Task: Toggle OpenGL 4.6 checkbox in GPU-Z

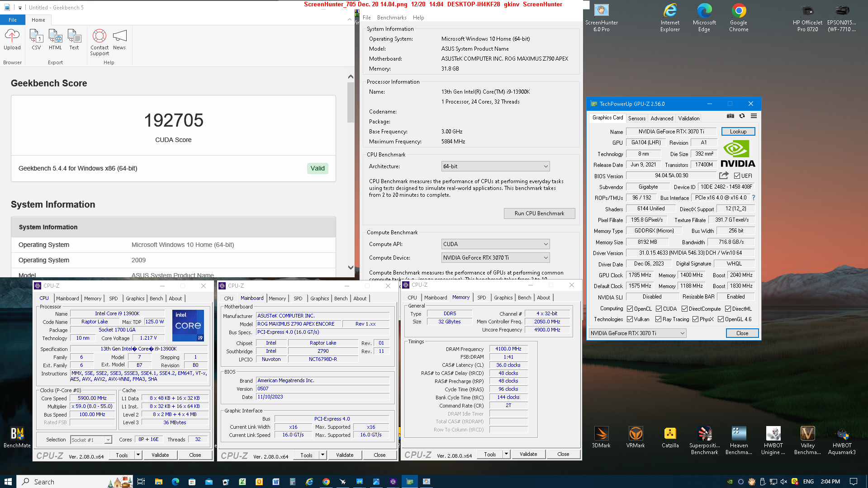Action: coord(721,319)
